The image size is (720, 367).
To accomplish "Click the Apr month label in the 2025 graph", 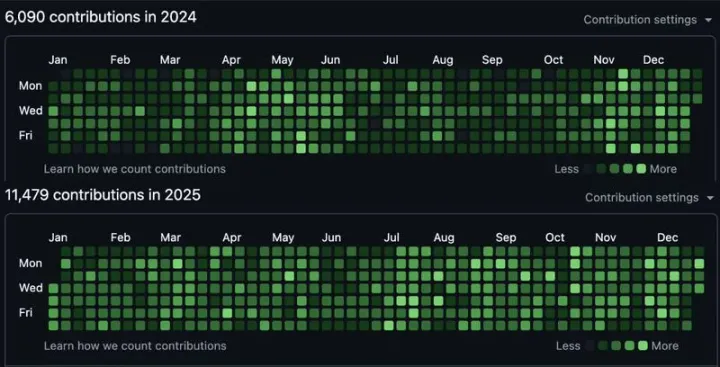I will (x=232, y=238).
